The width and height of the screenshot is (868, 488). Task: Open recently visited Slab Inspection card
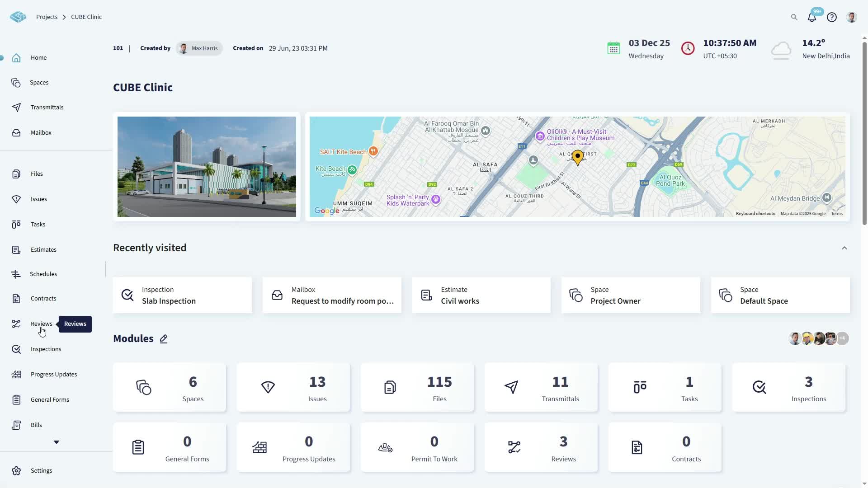pyautogui.click(x=182, y=296)
